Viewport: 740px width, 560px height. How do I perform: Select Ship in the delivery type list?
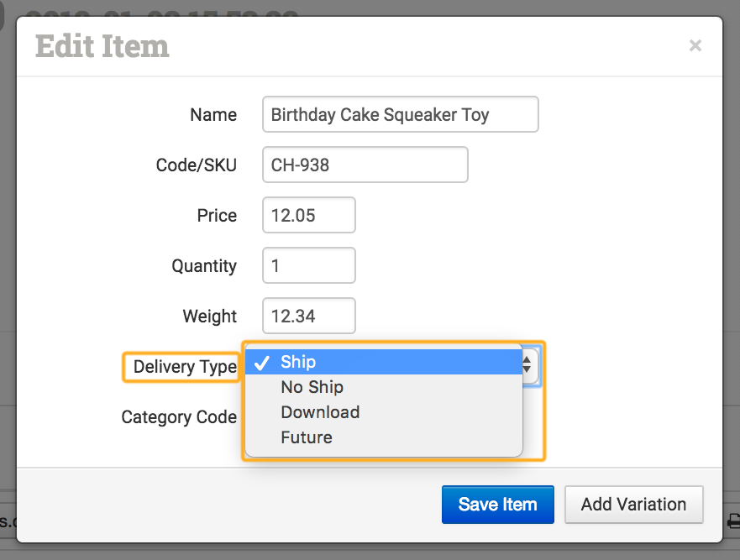298,362
